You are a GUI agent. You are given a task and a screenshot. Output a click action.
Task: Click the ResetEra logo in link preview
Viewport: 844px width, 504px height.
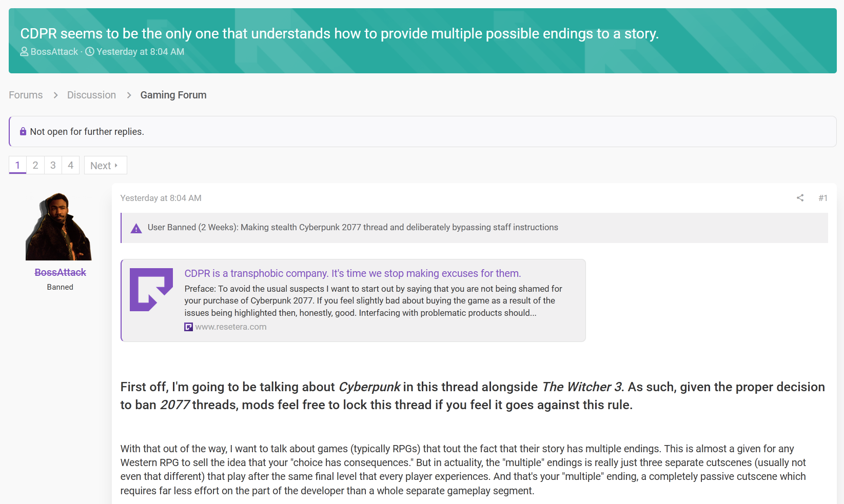151,290
